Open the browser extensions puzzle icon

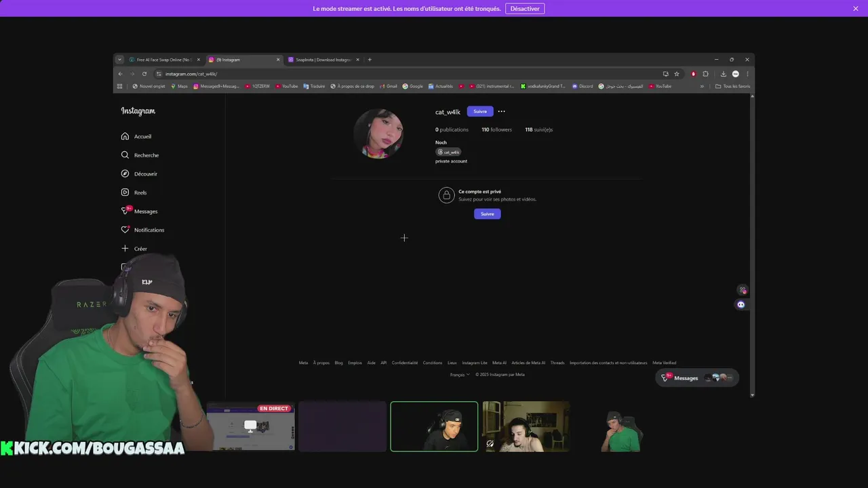pos(705,74)
